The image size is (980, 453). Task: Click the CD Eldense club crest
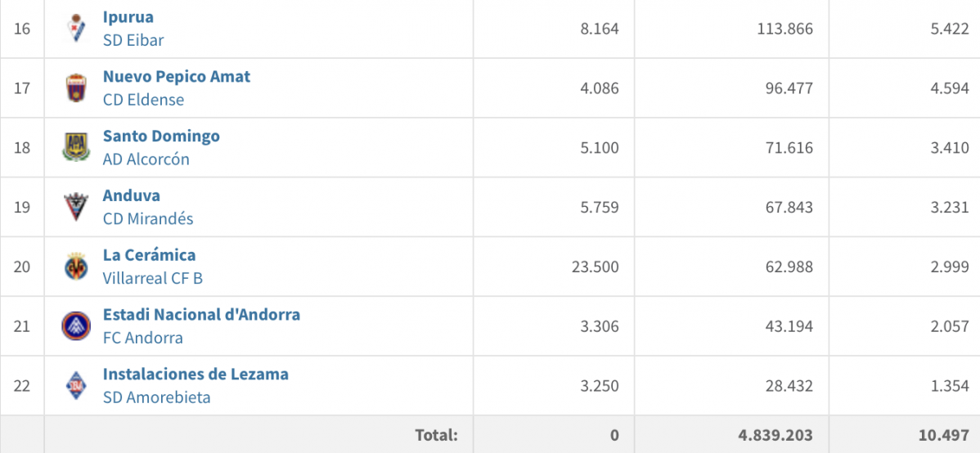(76, 87)
